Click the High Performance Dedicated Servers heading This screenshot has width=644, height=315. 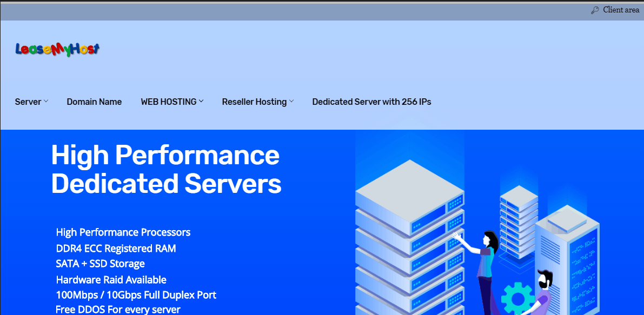tap(167, 170)
